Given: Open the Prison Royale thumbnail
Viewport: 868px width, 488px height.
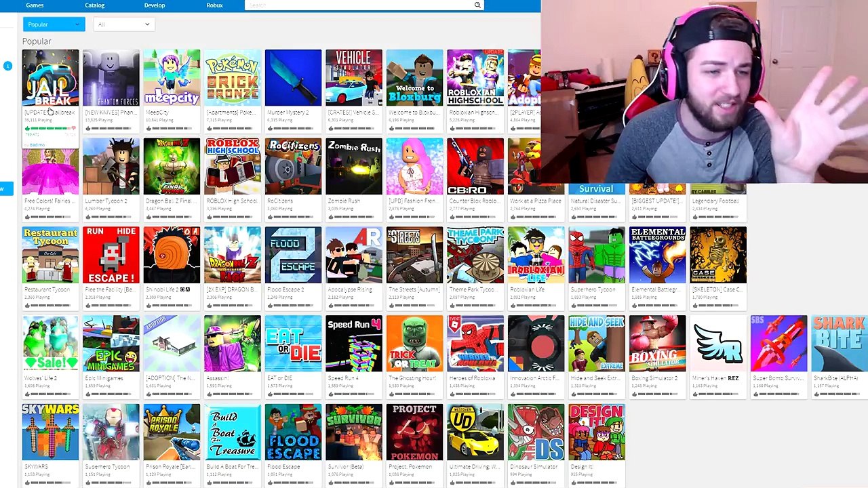Looking at the screenshot, I should tap(172, 432).
